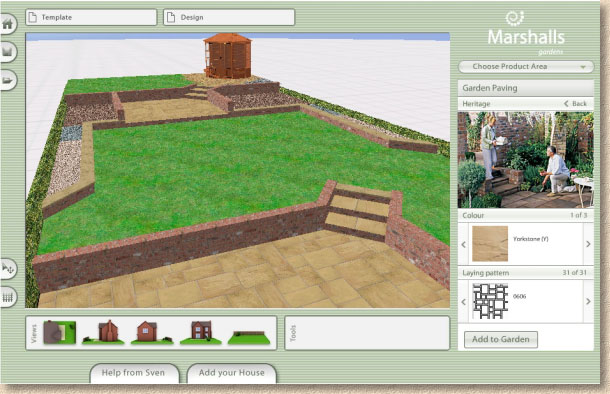Open Help from Sven tab
The height and width of the screenshot is (394, 610).
coord(134,373)
